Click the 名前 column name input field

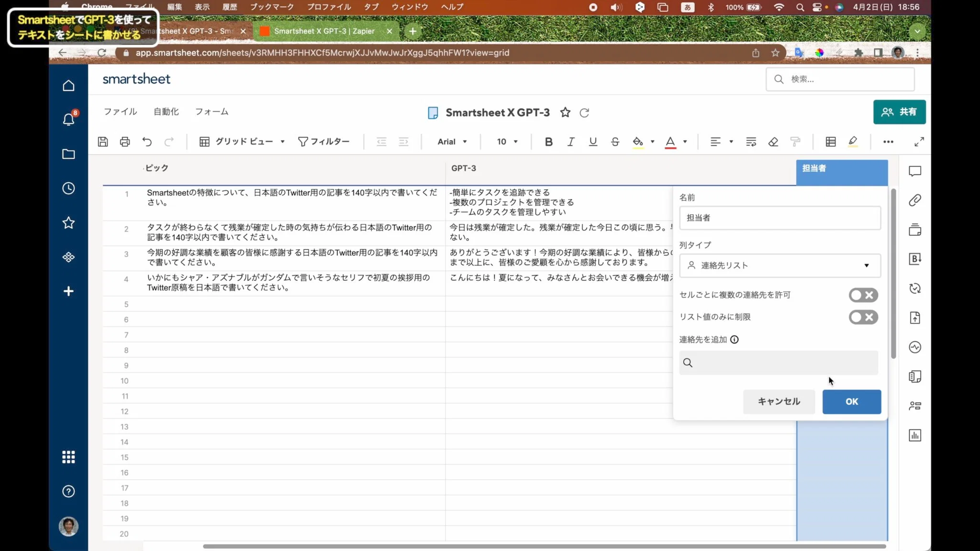click(780, 218)
